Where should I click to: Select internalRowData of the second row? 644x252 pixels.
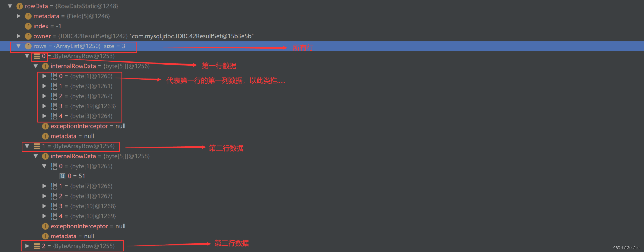(73, 156)
